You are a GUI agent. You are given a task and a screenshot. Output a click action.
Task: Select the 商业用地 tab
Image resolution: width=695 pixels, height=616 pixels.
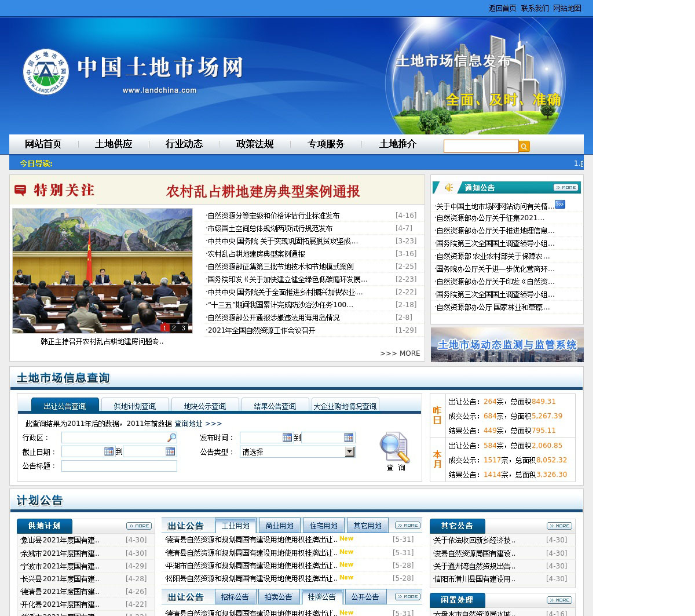tap(279, 526)
